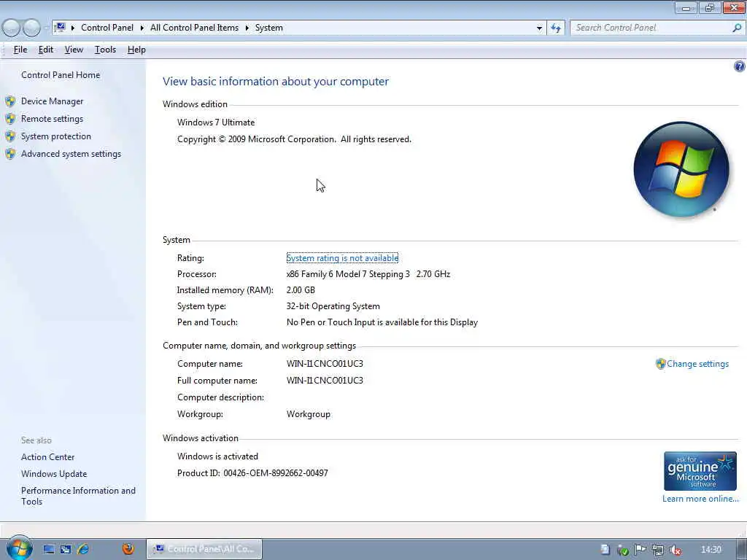Click Control Panel in the breadcrumb

click(x=107, y=28)
